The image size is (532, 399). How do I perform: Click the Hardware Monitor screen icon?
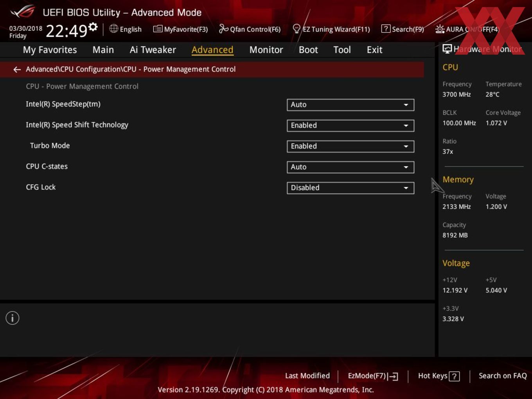[x=447, y=49]
